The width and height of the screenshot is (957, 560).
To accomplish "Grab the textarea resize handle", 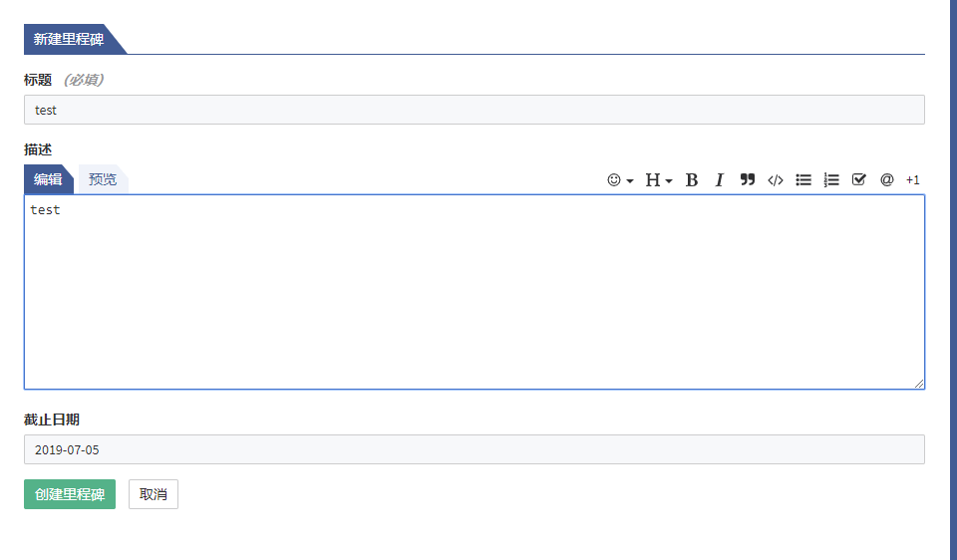I will click(919, 384).
